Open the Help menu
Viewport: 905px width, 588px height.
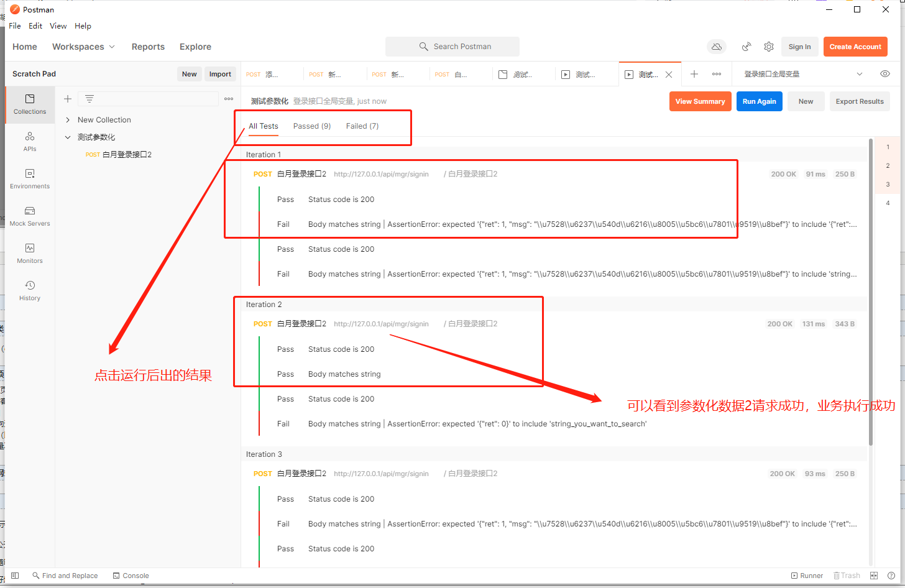point(83,26)
